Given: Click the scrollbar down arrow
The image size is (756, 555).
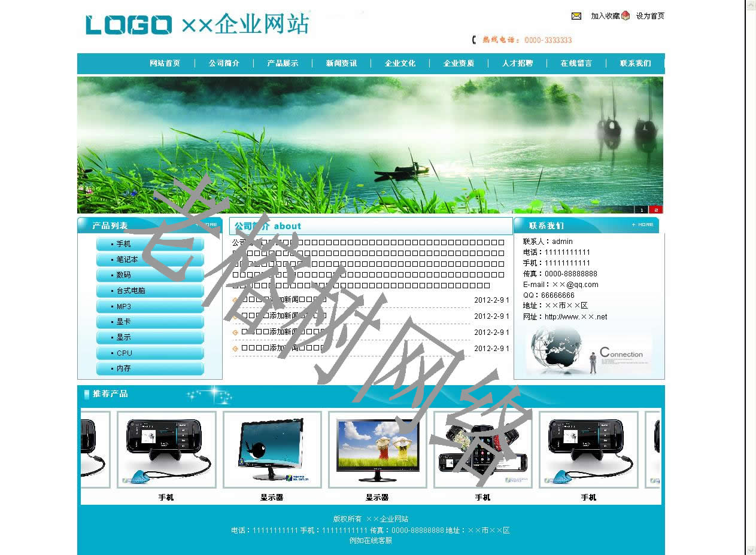Looking at the screenshot, I should (751, 550).
